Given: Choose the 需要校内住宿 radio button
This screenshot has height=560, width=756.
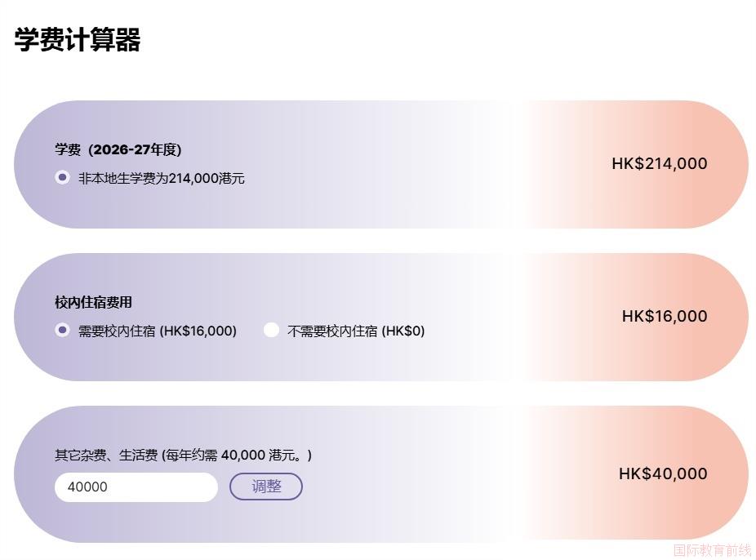Looking at the screenshot, I should (x=62, y=330).
